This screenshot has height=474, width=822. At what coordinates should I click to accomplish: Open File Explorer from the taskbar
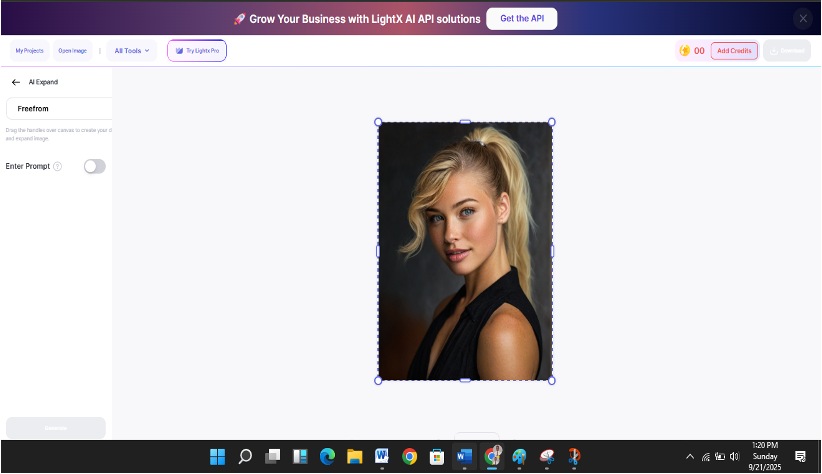click(x=354, y=457)
